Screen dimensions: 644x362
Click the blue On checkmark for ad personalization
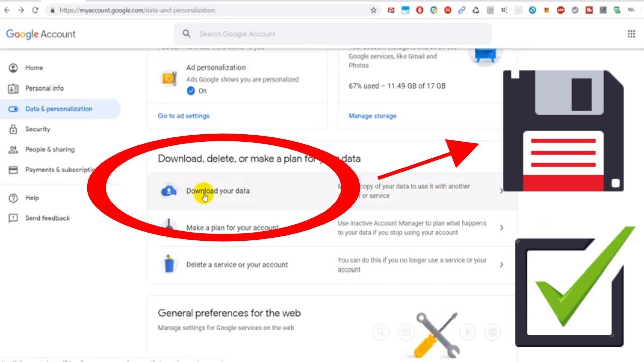click(x=191, y=91)
